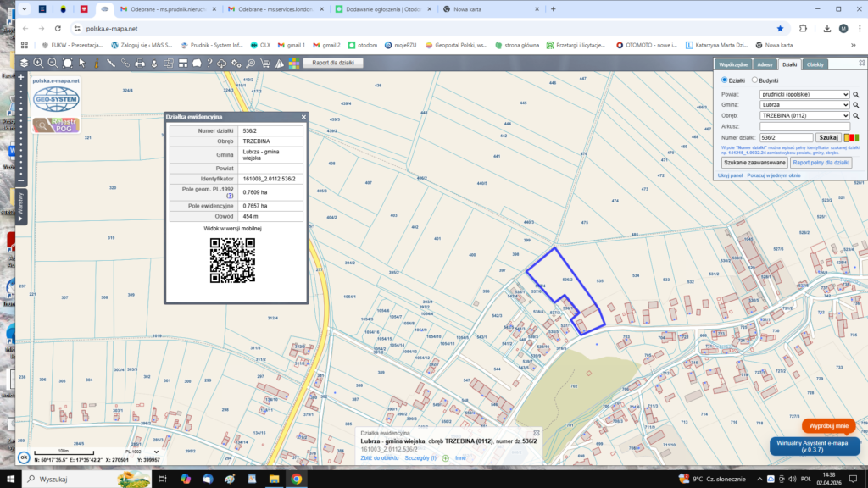Image resolution: width=868 pixels, height=488 pixels.
Task: Switch to the Współrzędne tab
Action: [x=733, y=64]
